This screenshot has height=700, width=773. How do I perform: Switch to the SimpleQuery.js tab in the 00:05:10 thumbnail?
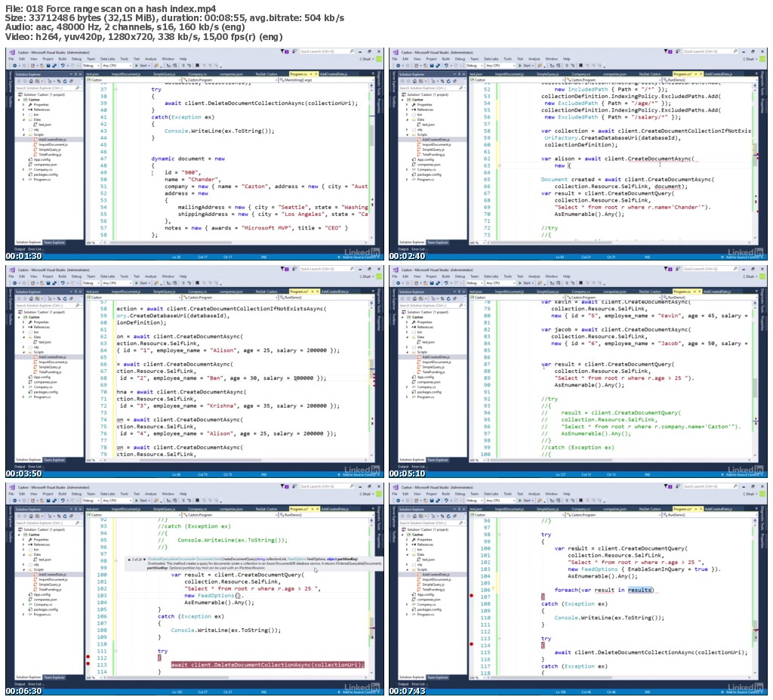point(548,292)
